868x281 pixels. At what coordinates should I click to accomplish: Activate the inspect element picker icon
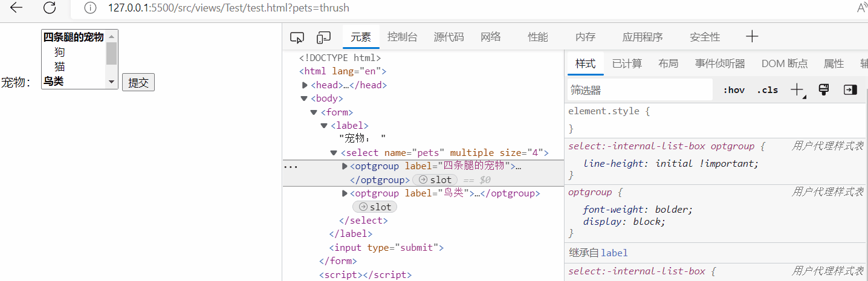coord(297,37)
